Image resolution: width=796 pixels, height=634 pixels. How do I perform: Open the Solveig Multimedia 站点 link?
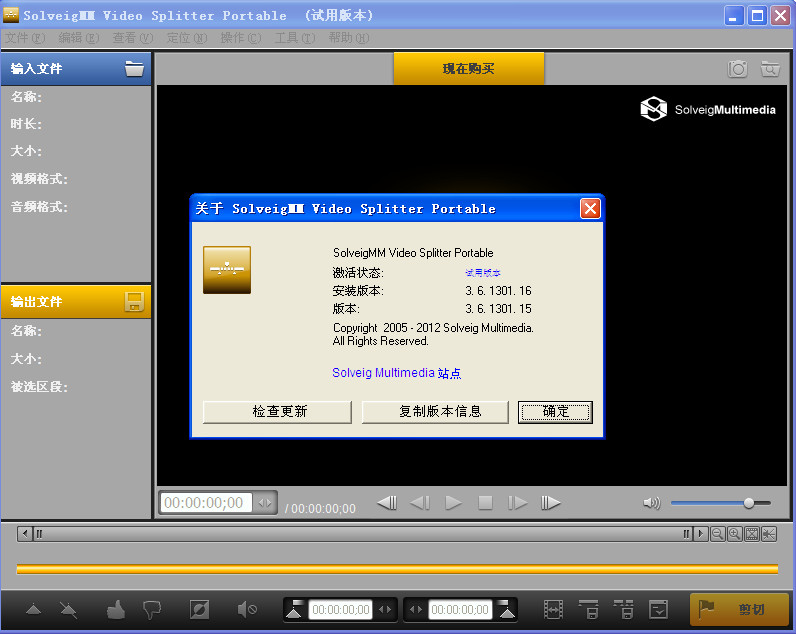(x=396, y=373)
